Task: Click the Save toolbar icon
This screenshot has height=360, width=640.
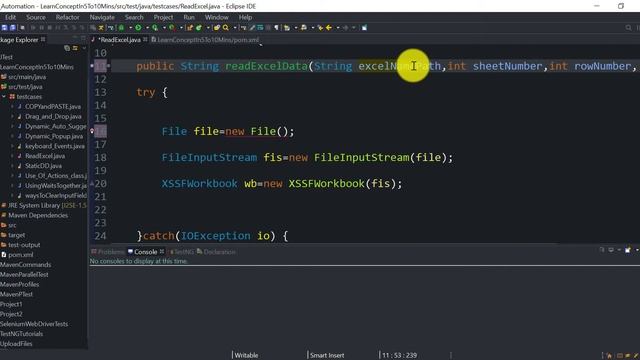Action: click(x=4, y=28)
